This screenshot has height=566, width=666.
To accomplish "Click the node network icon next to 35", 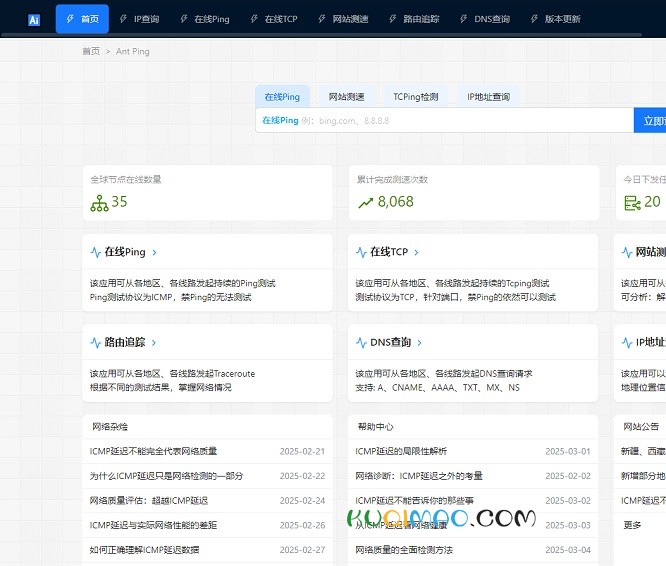I will pyautogui.click(x=99, y=203).
